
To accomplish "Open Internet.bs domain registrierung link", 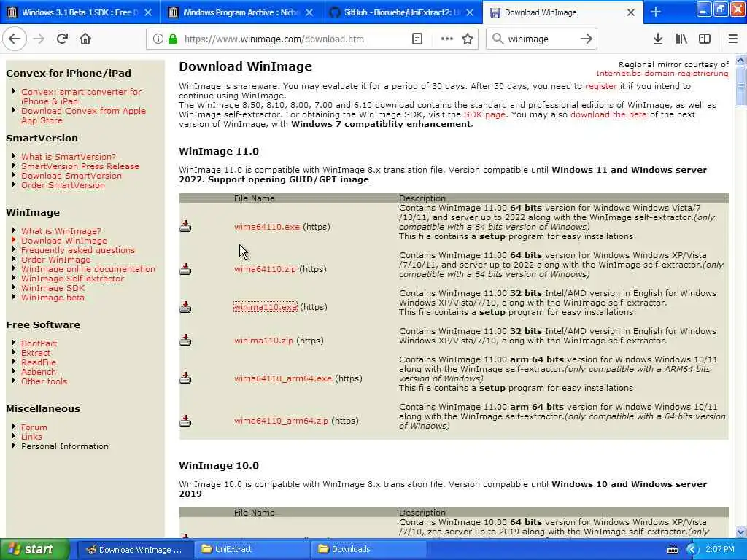I will (x=662, y=74).
